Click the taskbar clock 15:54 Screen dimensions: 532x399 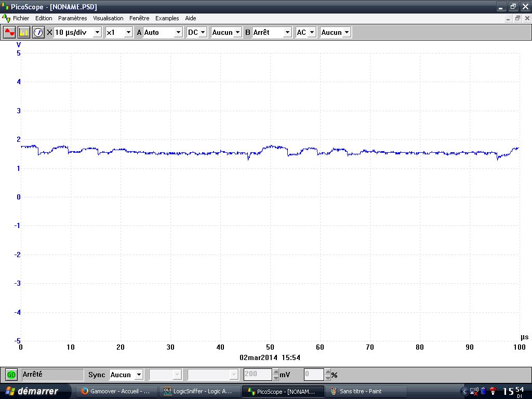tap(513, 391)
